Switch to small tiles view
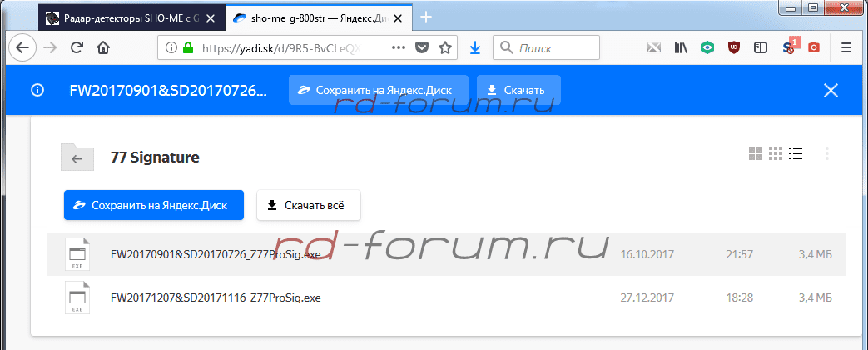Screen dimensions: 868x350 tap(776, 153)
